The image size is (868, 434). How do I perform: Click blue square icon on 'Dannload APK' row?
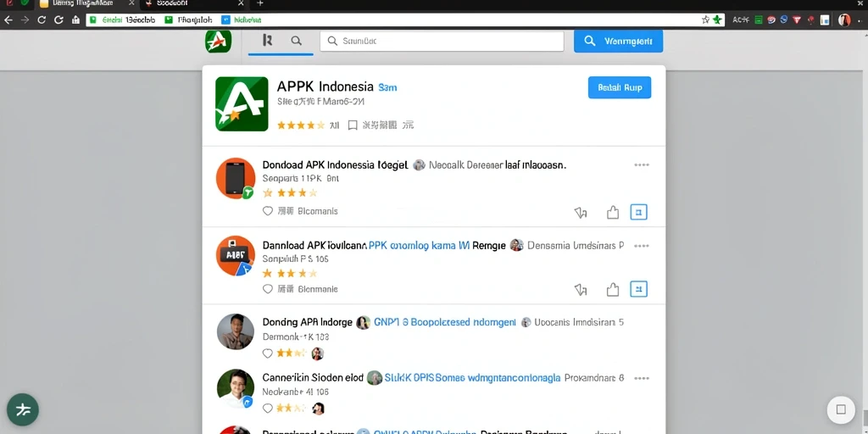(x=639, y=289)
